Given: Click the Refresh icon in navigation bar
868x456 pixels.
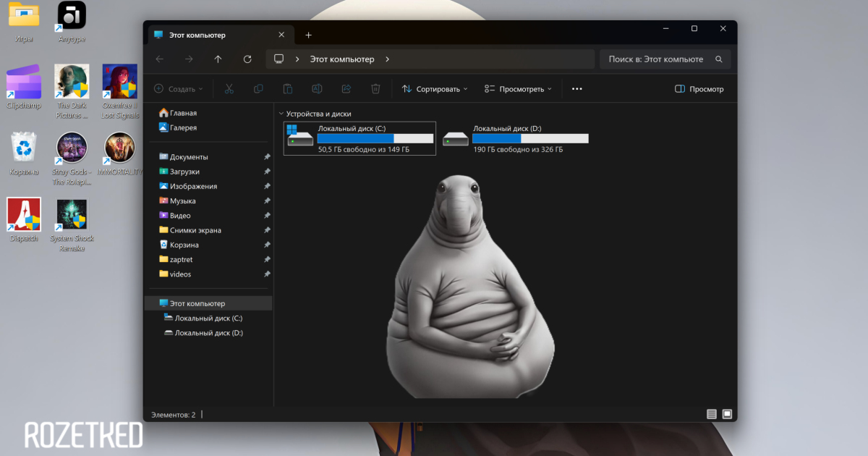Looking at the screenshot, I should tap(247, 59).
